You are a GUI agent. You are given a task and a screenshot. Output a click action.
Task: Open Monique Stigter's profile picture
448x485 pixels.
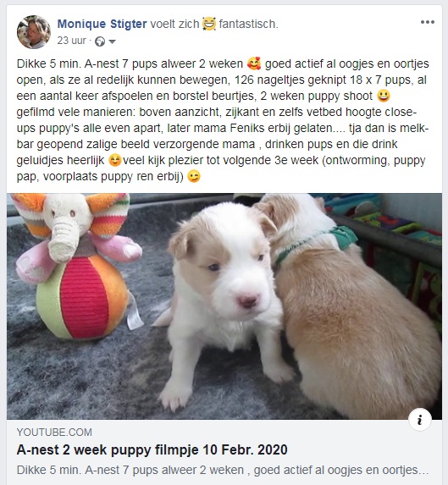33,32
